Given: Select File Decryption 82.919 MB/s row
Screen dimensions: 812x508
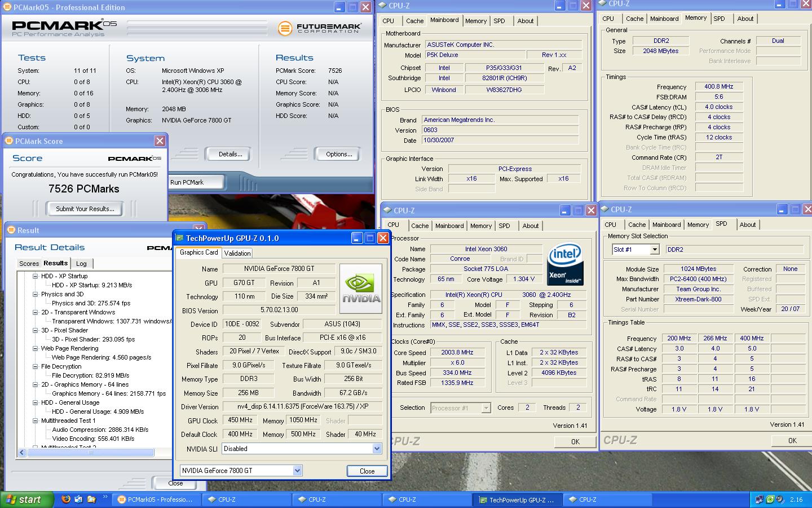Looking at the screenshot, I should pos(90,375).
